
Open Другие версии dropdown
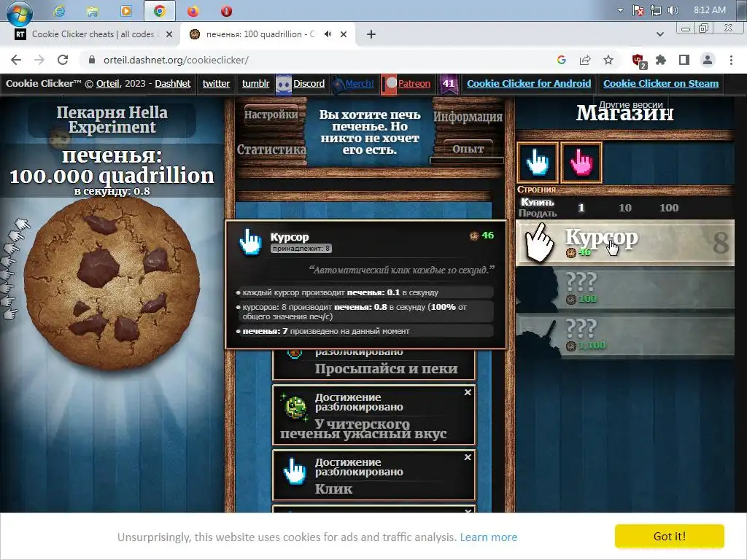click(631, 105)
